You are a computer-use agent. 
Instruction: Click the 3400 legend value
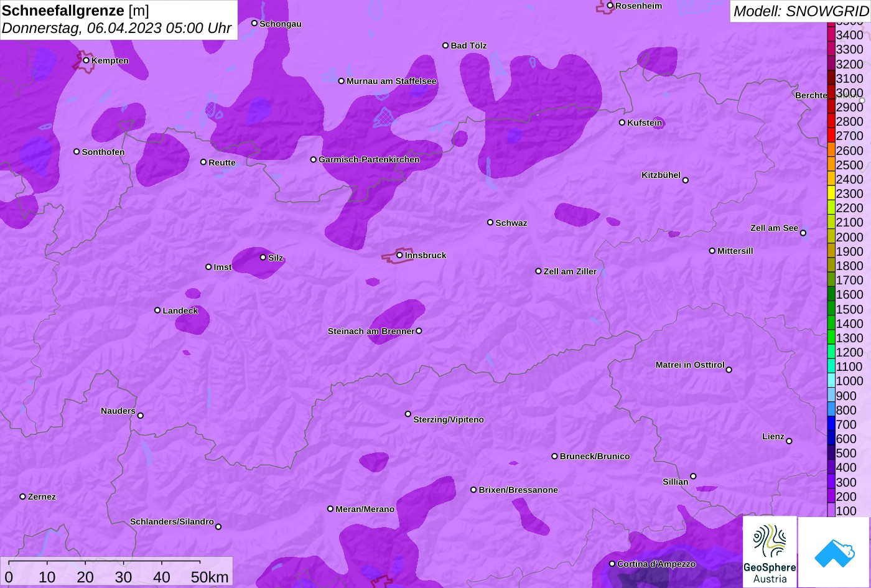pyautogui.click(x=849, y=35)
